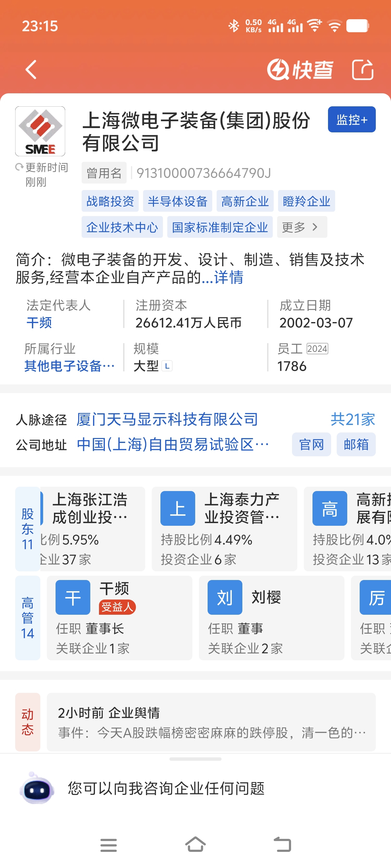The width and height of the screenshot is (391, 868).
Task: Tap the Android back navigation icon
Action: pos(282,845)
